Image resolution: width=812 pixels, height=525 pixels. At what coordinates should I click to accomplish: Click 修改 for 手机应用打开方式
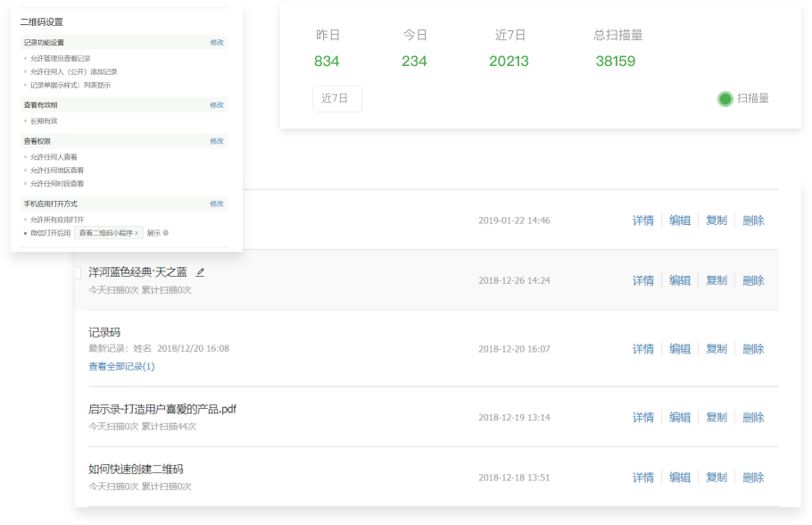pyautogui.click(x=217, y=204)
